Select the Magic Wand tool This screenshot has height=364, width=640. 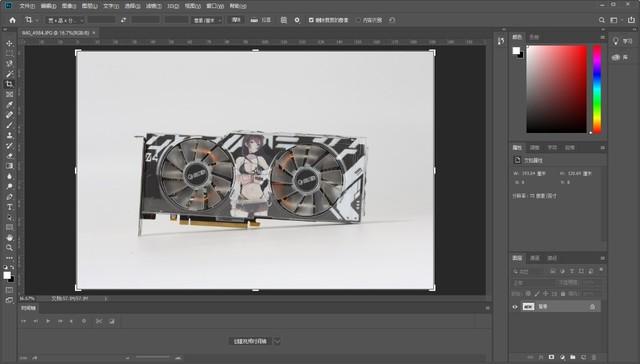9,74
